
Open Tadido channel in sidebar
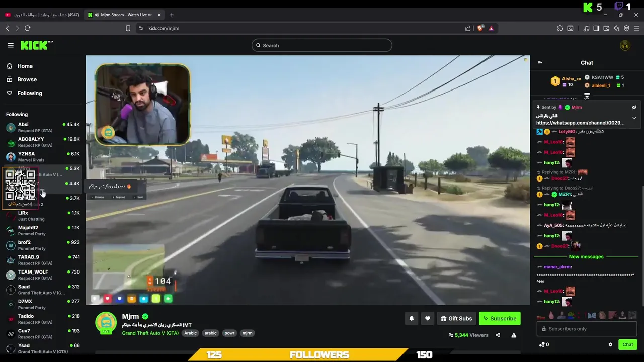(x=43, y=319)
